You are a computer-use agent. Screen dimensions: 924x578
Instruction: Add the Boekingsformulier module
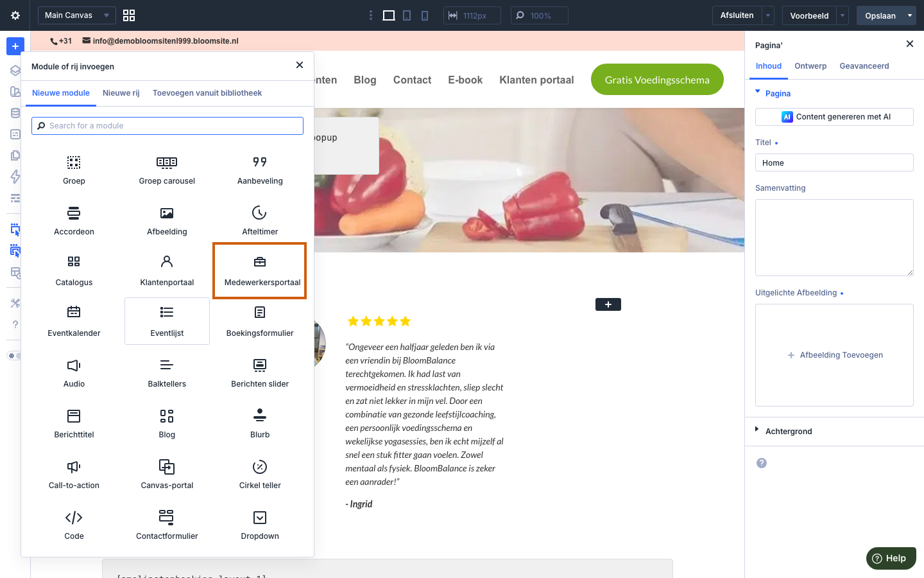[260, 322]
